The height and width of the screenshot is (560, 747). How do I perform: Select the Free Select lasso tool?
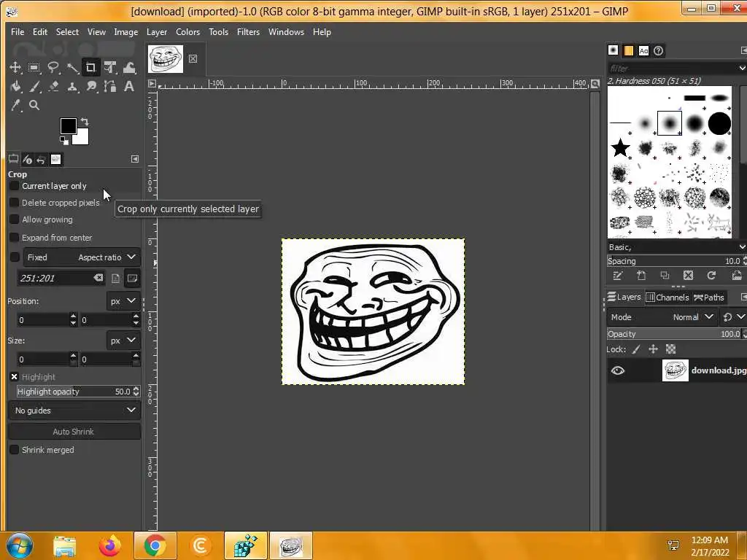pyautogui.click(x=53, y=68)
